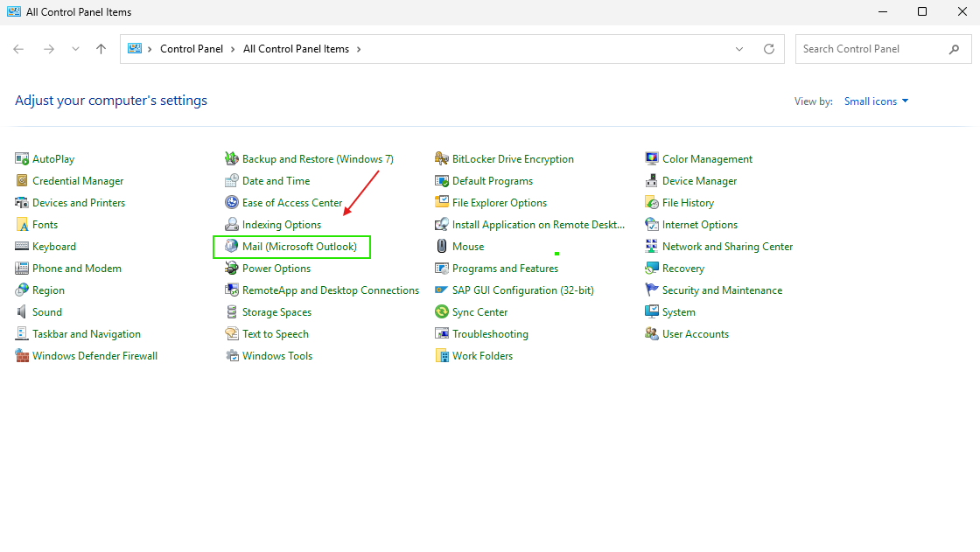This screenshot has height=552, width=980.
Task: Click the Backup and Restore icon
Action: click(x=231, y=159)
